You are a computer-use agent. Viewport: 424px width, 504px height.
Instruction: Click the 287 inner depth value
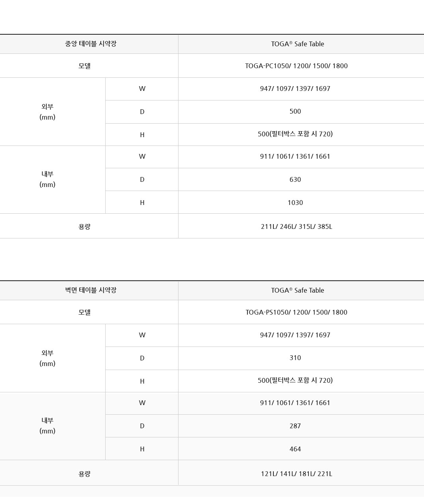pyautogui.click(x=295, y=426)
